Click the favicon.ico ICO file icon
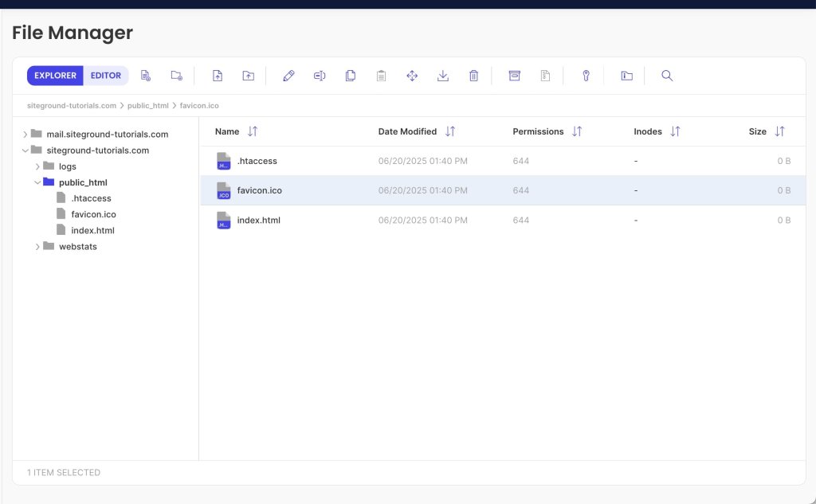Viewport: 816px width, 504px height. click(x=224, y=190)
